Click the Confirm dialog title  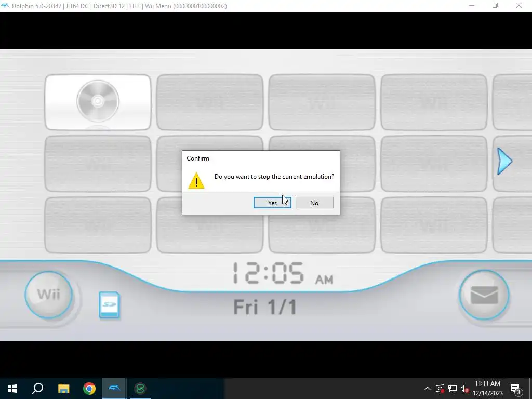(x=198, y=158)
